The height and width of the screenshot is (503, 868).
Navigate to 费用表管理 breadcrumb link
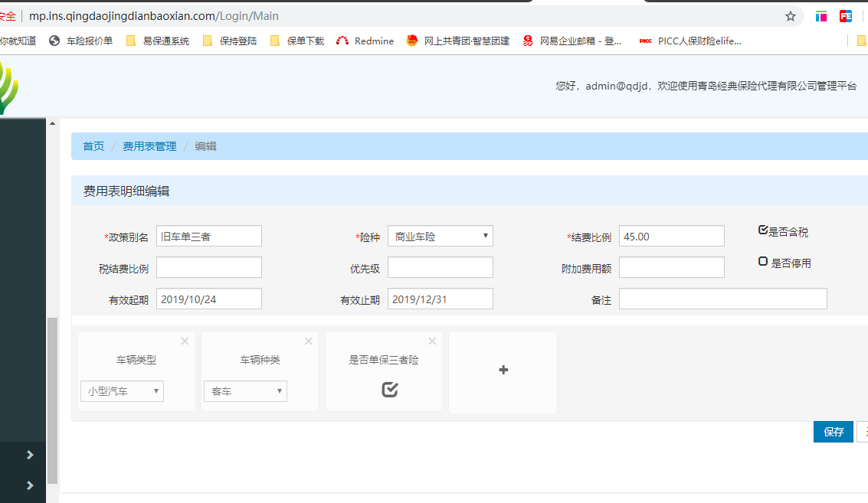coord(149,146)
